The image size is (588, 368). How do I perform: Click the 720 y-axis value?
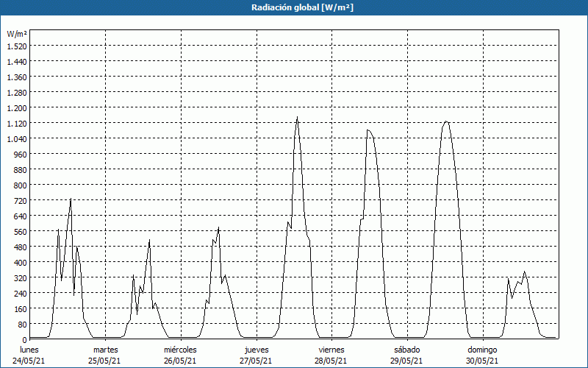pyautogui.click(x=21, y=200)
